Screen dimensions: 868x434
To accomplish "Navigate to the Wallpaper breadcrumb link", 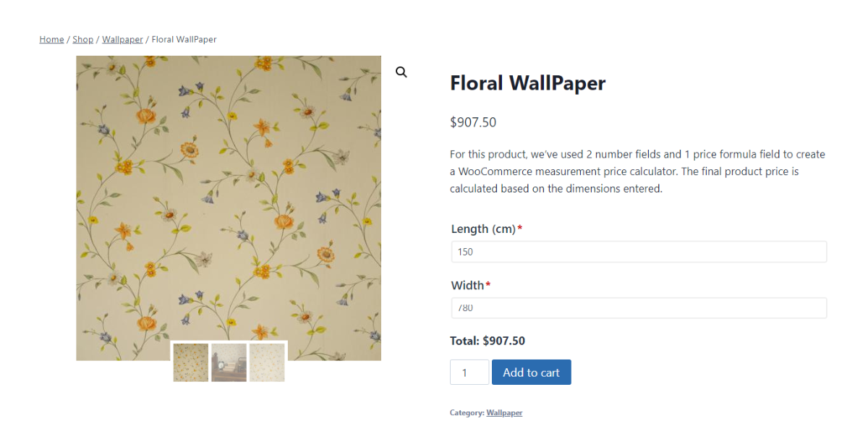I will coord(122,39).
